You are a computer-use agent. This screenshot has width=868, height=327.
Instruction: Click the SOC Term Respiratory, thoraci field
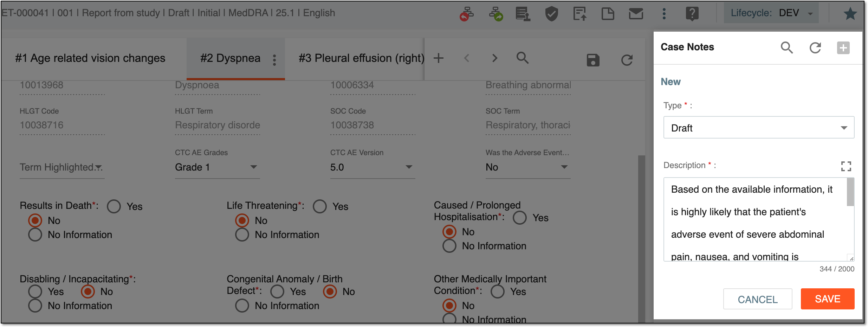click(x=528, y=125)
